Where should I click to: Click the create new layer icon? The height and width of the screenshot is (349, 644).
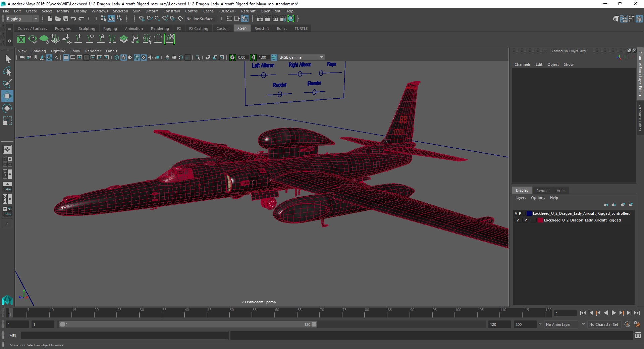pyautogui.click(x=623, y=205)
